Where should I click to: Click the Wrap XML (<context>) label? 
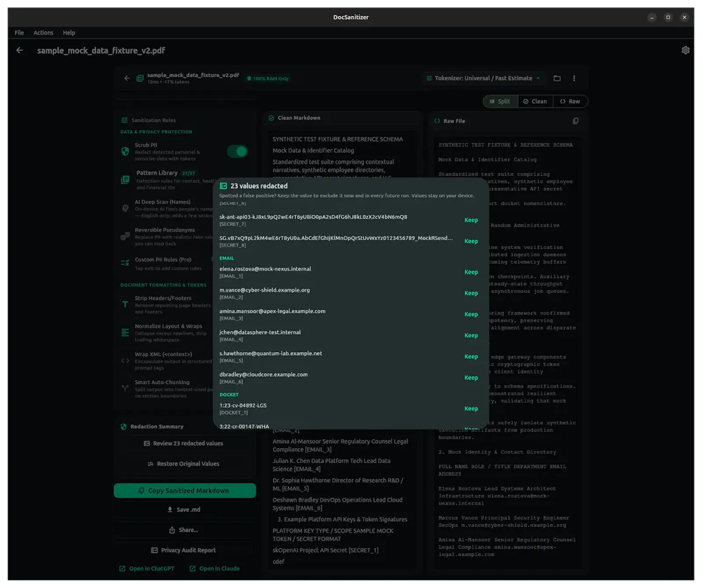(163, 354)
